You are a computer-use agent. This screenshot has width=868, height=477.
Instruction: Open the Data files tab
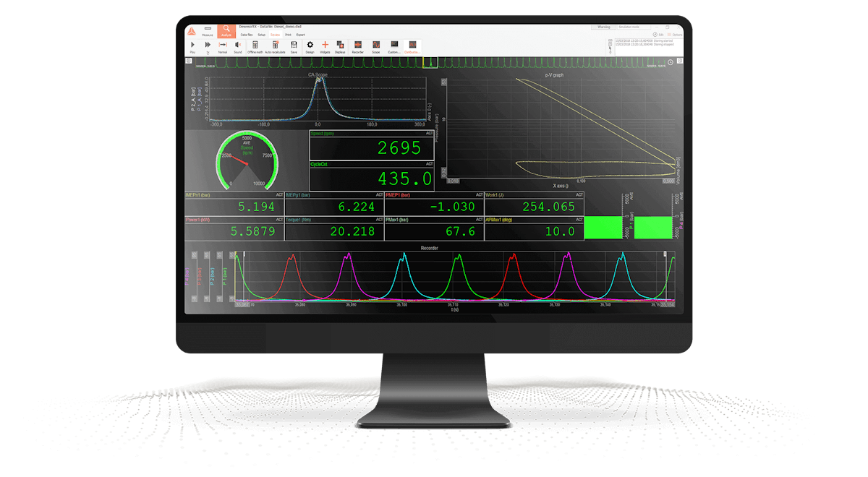(x=247, y=35)
